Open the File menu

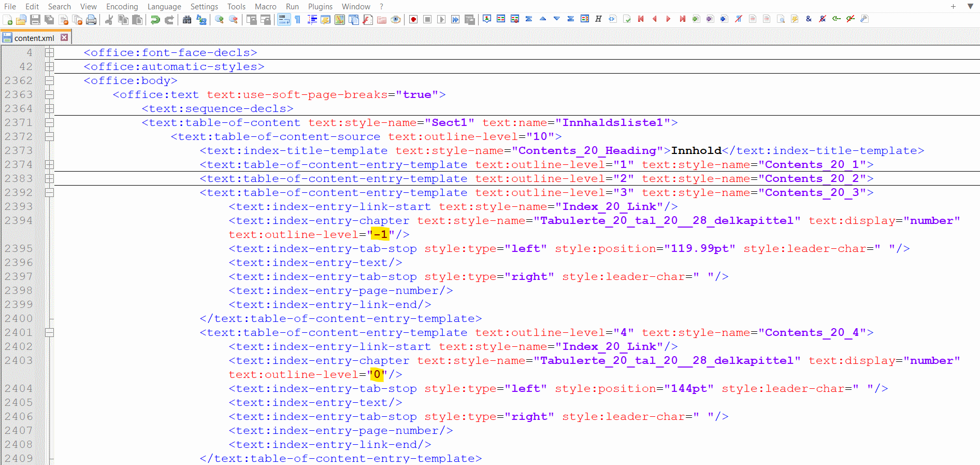[10, 6]
